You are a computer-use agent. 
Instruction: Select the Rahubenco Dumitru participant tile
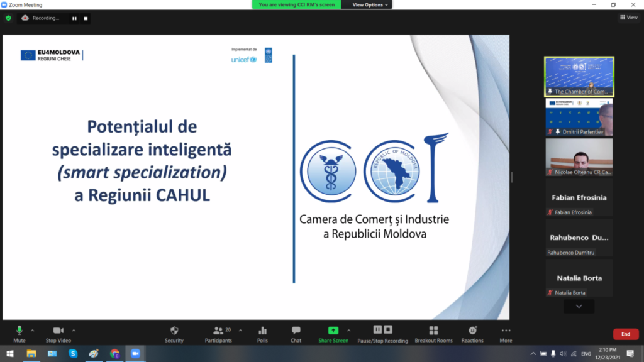tap(579, 238)
